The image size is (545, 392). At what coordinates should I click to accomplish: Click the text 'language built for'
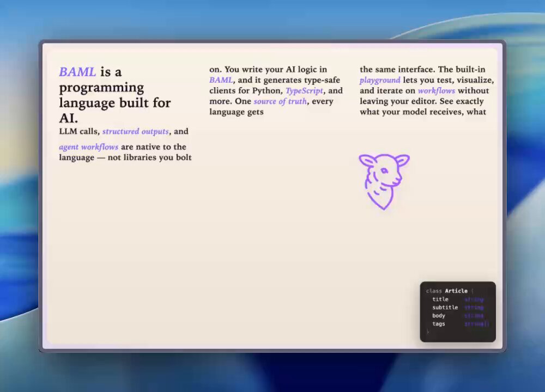point(114,103)
